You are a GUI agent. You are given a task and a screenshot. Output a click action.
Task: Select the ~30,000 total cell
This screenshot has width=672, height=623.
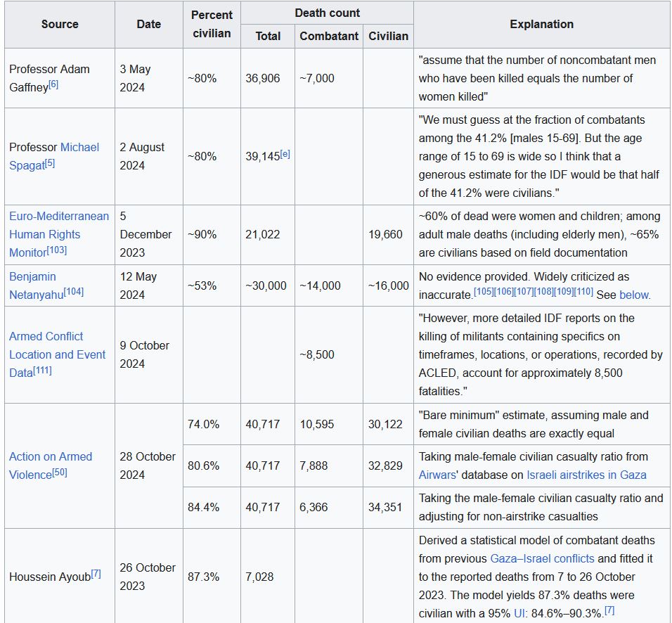click(268, 285)
